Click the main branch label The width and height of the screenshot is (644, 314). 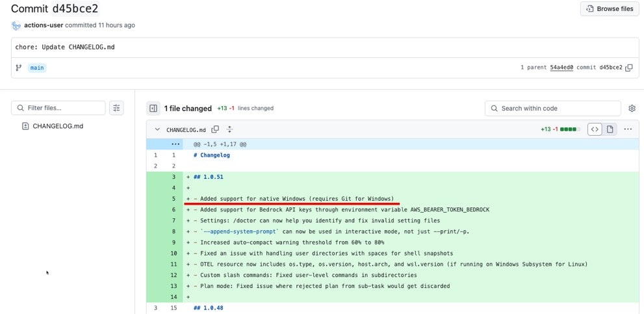coord(37,68)
